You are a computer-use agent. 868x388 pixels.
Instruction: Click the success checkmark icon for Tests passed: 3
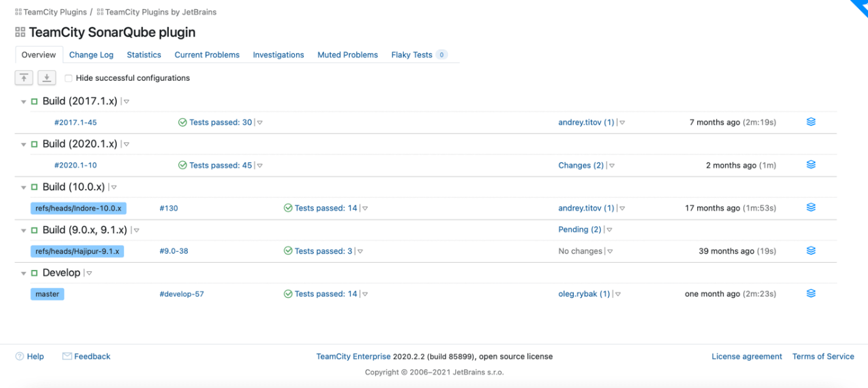coord(288,251)
